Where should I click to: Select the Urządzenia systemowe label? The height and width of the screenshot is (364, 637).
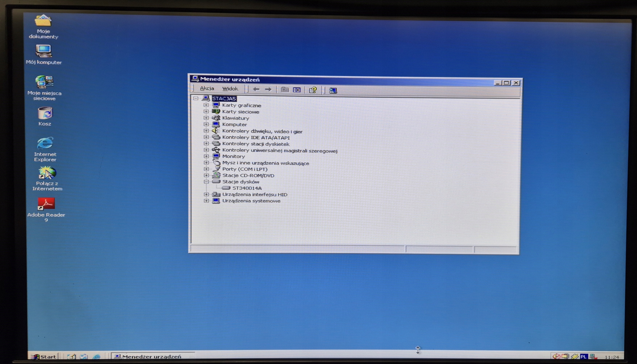(251, 201)
